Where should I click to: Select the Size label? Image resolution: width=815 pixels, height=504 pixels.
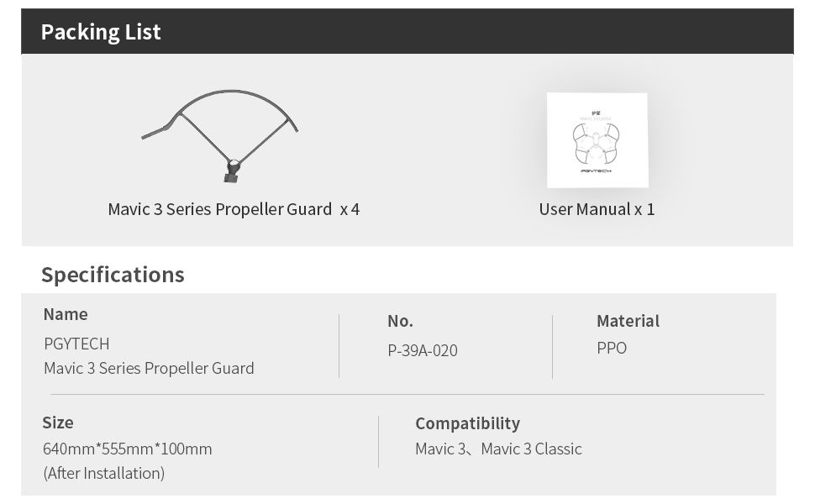tap(58, 423)
